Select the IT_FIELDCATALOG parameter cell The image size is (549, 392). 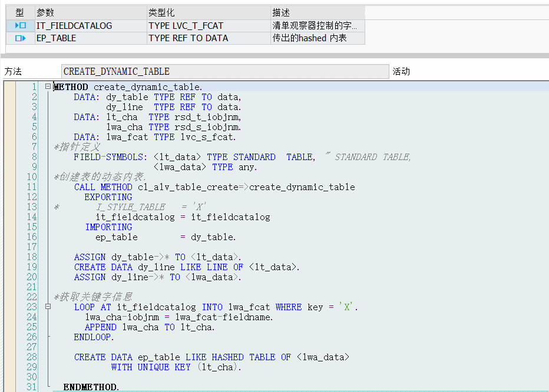click(x=91, y=25)
